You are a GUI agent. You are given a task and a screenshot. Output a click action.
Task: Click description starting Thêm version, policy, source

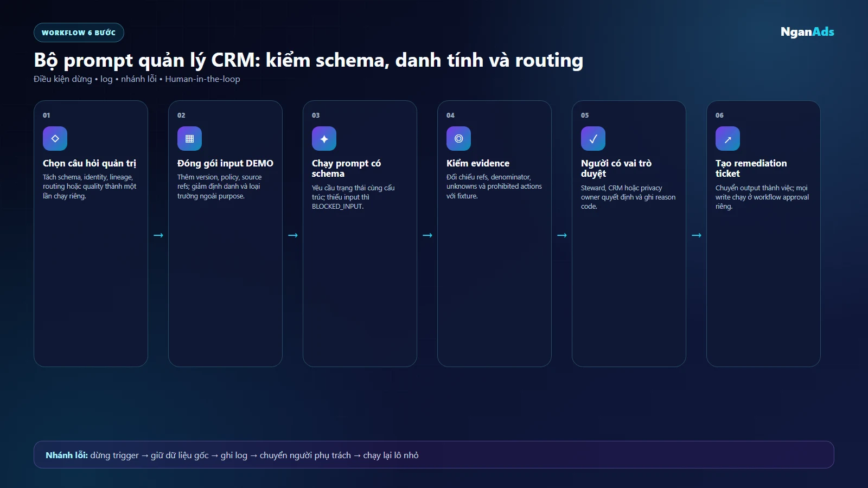220,187
